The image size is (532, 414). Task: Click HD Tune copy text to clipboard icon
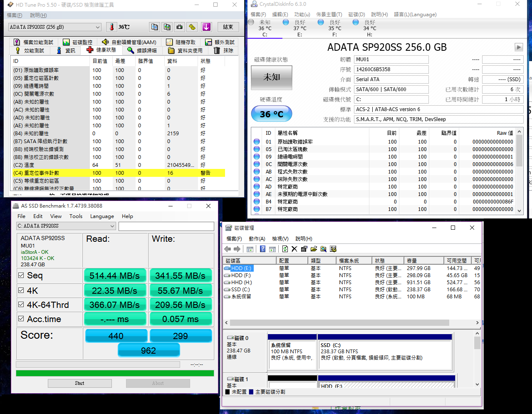155,27
